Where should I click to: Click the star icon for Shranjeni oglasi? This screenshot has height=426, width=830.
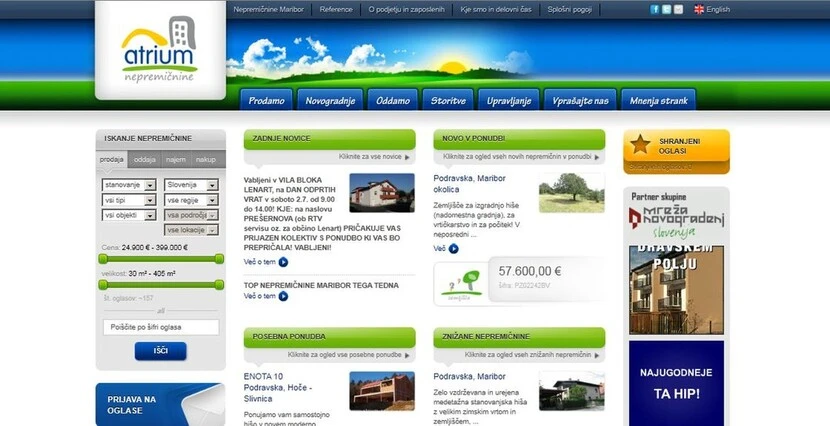coord(640,145)
